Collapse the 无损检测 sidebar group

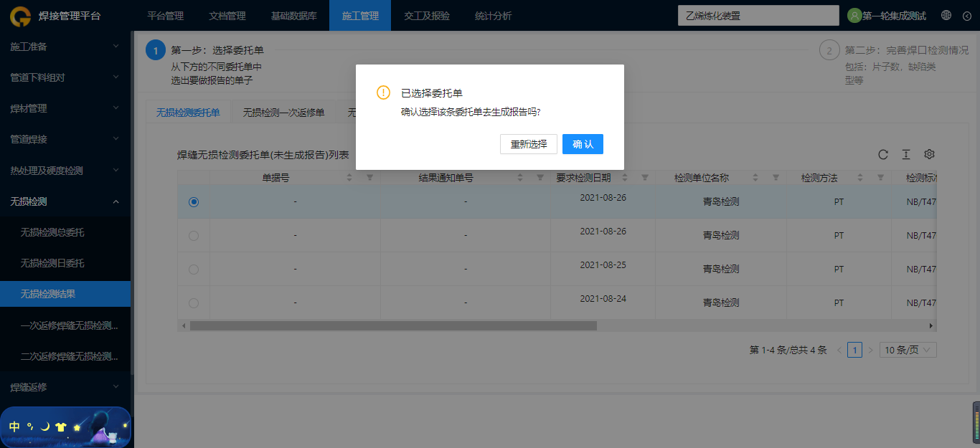coord(65,201)
